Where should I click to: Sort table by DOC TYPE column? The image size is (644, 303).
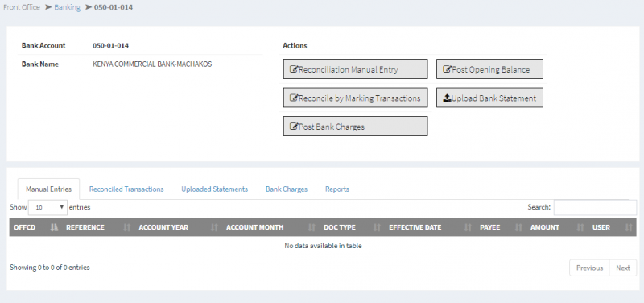tap(352, 227)
